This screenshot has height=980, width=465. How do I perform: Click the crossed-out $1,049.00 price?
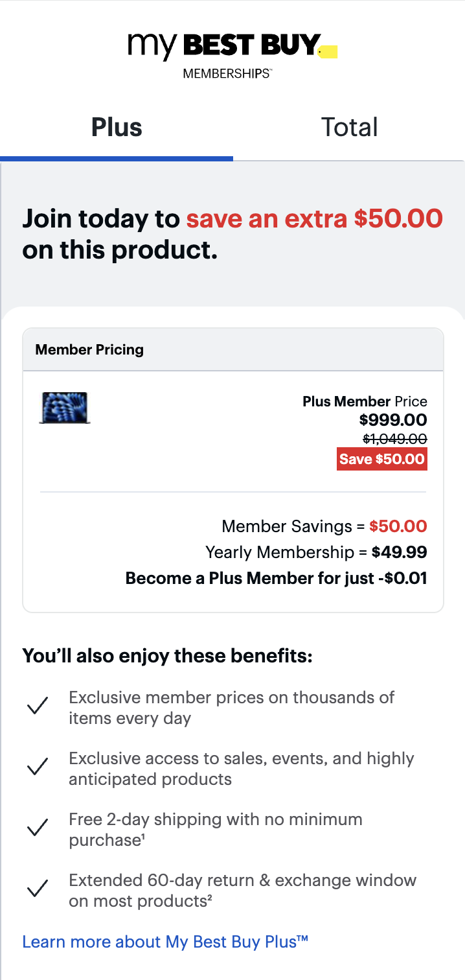click(x=394, y=439)
